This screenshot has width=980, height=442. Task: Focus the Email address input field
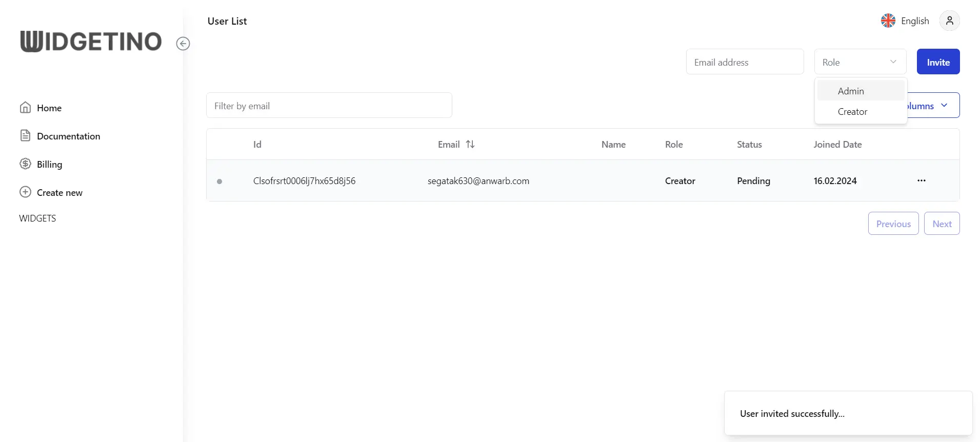[x=744, y=62]
